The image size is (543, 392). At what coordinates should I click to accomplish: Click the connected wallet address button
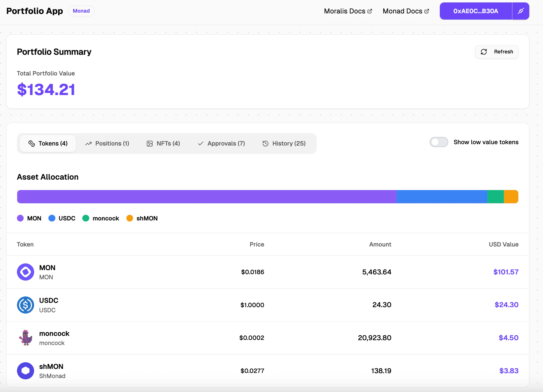pos(475,11)
